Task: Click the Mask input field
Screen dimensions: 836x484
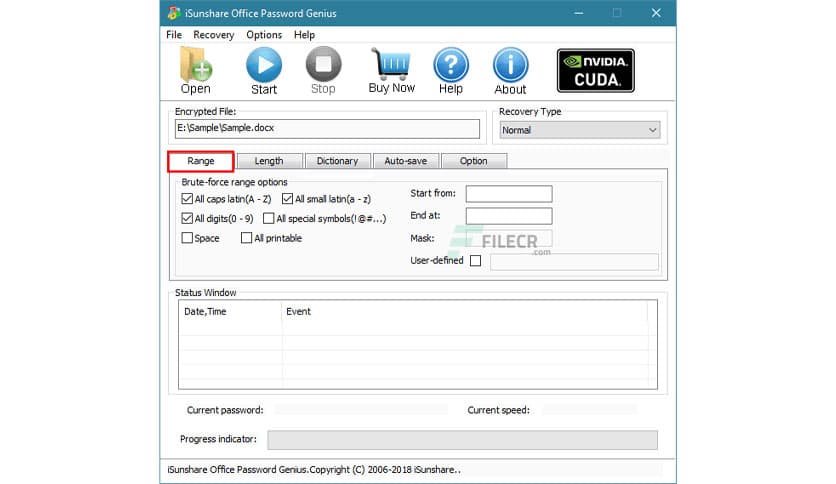Action: tap(509, 238)
